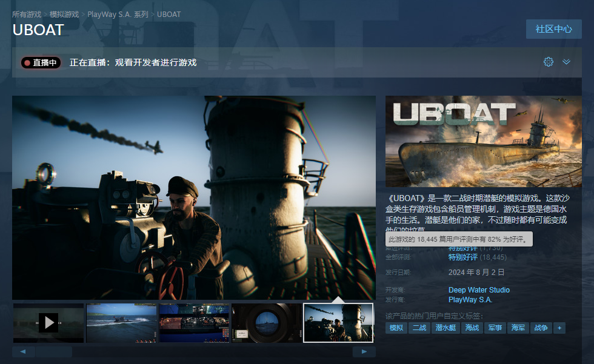Click the thumbnail strip scrollbar handle
The width and height of the screenshot is (594, 364).
point(54,351)
